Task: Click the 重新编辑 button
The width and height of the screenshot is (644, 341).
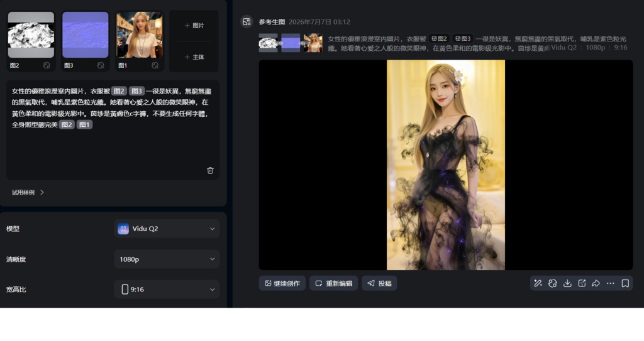Action: [x=333, y=283]
